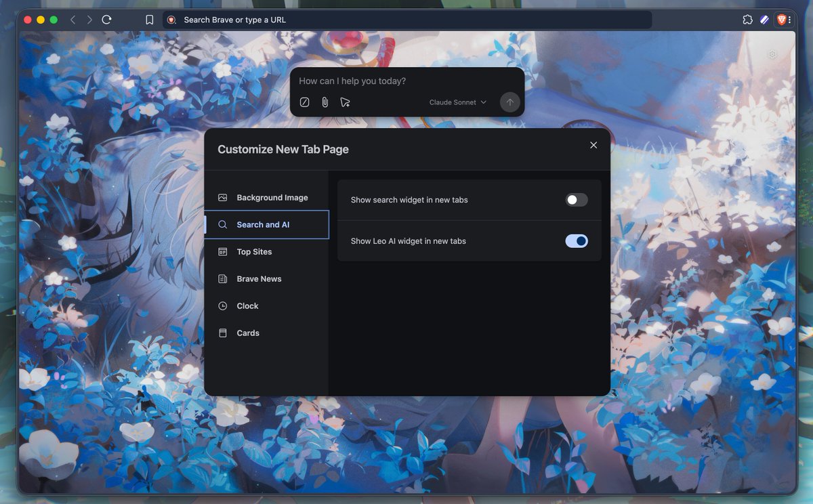
Task: Open the Brave News section
Action: click(x=266, y=279)
